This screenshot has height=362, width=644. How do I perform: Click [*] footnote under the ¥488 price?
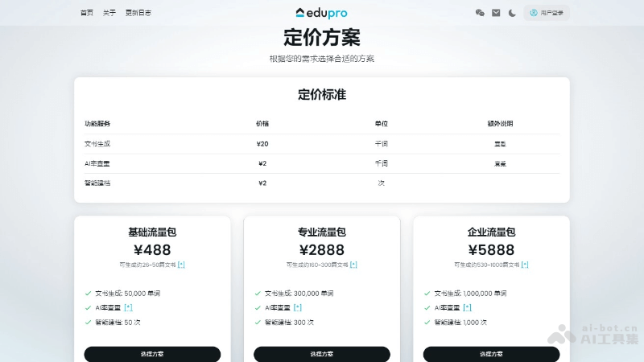(x=181, y=265)
